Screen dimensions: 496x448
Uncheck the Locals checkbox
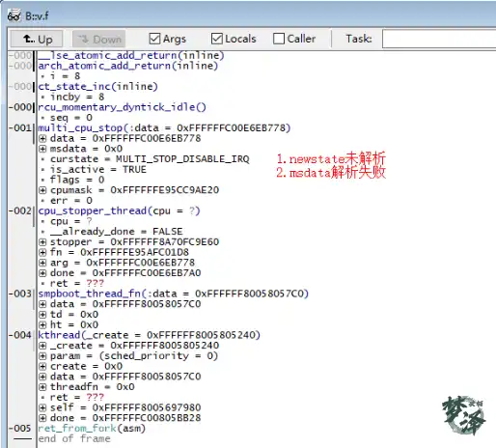point(217,39)
